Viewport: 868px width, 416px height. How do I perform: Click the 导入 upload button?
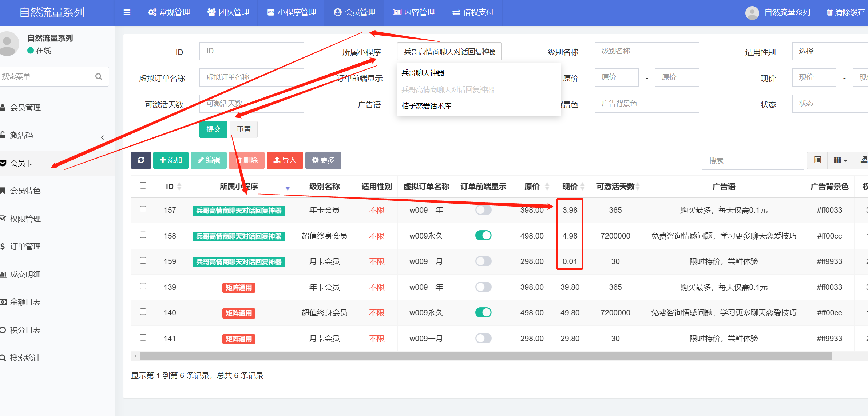pyautogui.click(x=285, y=160)
